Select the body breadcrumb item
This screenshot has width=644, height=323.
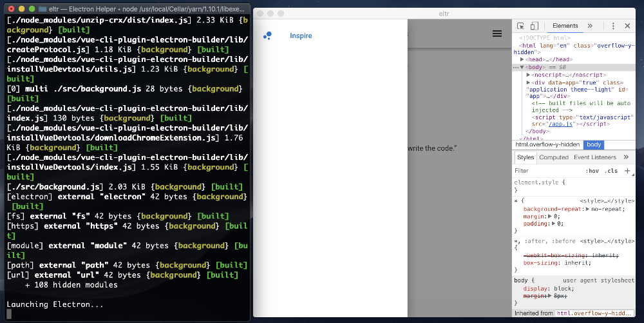click(594, 144)
